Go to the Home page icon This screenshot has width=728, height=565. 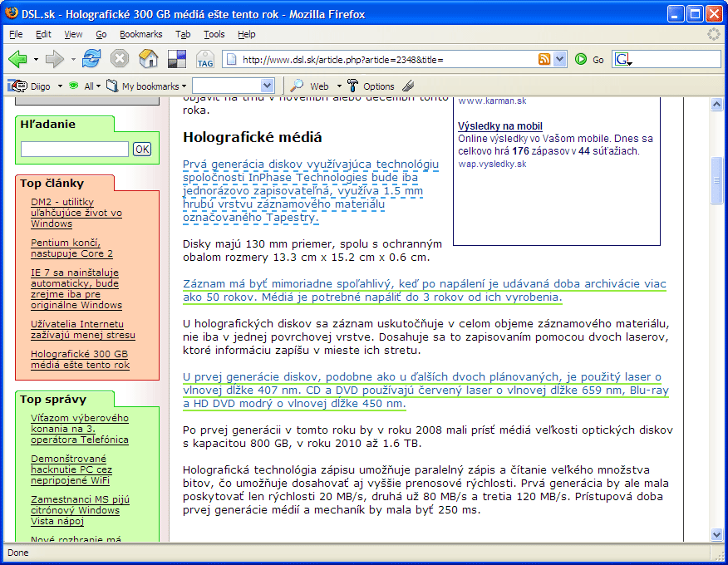(x=149, y=59)
